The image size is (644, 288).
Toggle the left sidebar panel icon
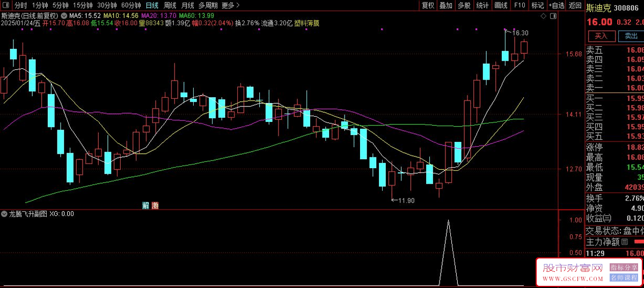tap(5, 5)
